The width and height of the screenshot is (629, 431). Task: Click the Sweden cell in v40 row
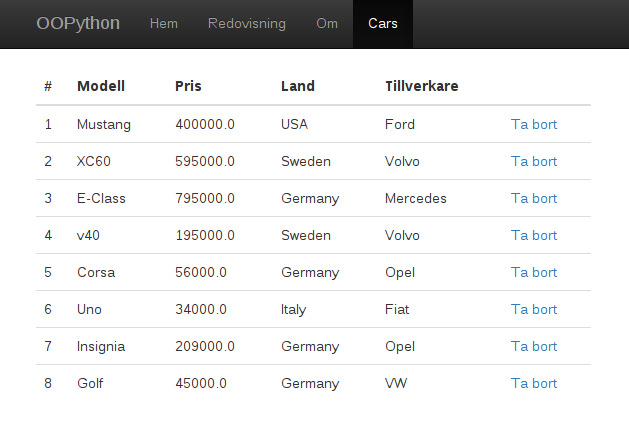306,235
